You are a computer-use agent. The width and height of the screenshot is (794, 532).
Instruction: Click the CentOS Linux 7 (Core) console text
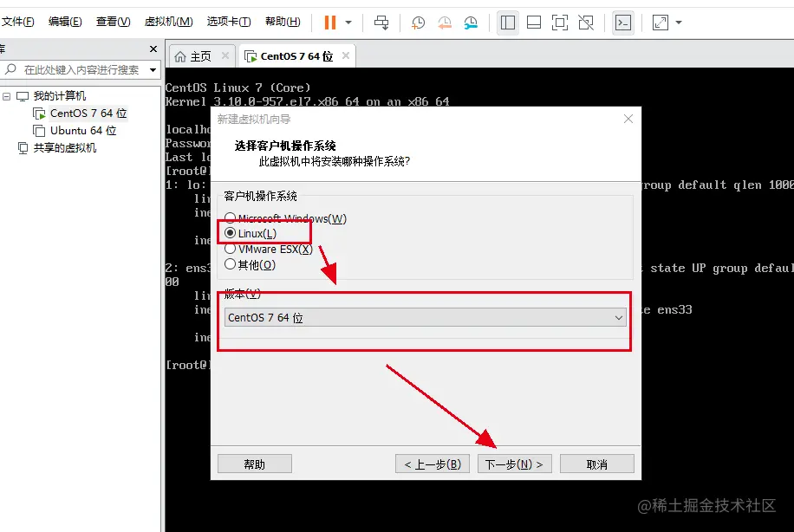[x=238, y=88]
